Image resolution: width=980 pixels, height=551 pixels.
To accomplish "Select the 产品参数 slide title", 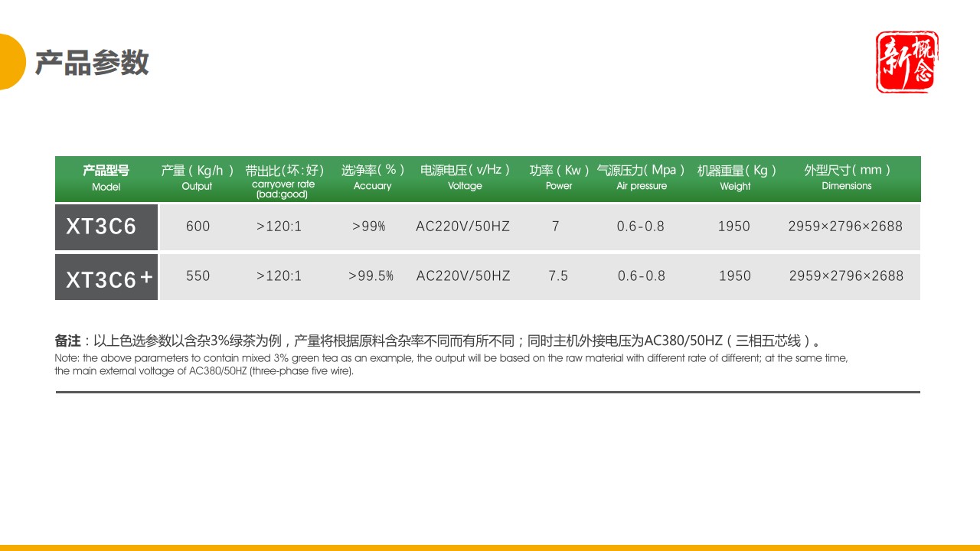I will pos(92,64).
